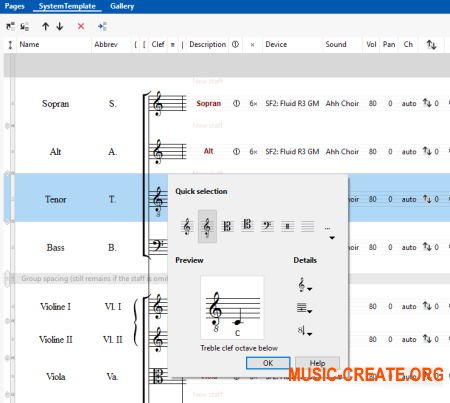The image size is (450, 403).
Task: Click the staff group toolbar icon
Action: tap(24, 26)
